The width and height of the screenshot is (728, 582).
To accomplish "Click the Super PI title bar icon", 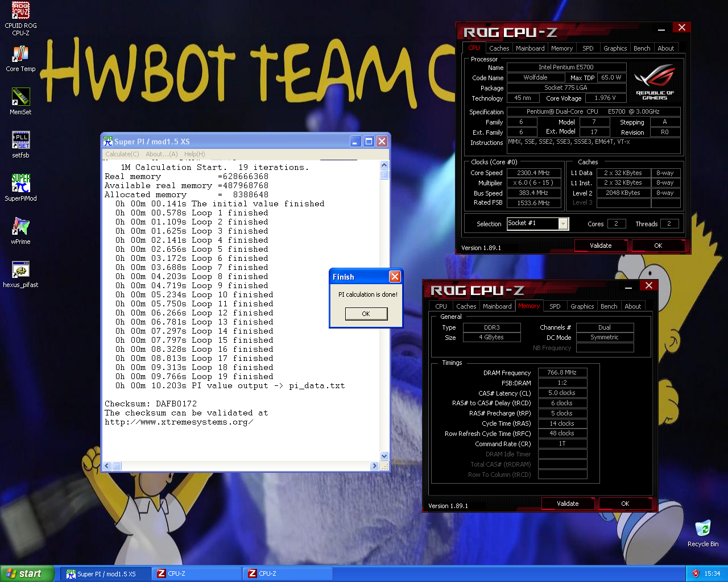I will point(107,141).
